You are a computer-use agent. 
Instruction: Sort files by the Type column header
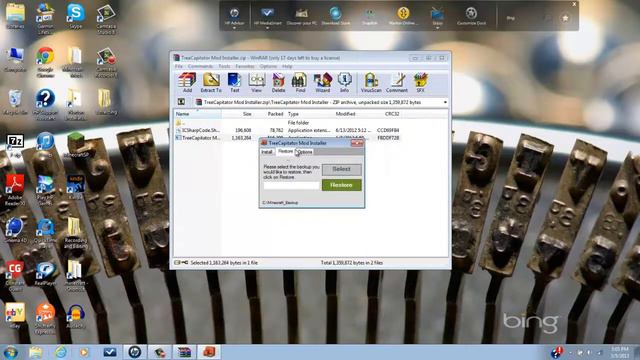(309, 114)
